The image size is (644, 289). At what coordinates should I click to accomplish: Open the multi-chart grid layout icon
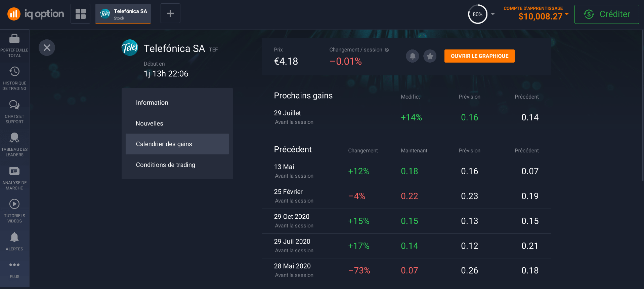pos(81,14)
